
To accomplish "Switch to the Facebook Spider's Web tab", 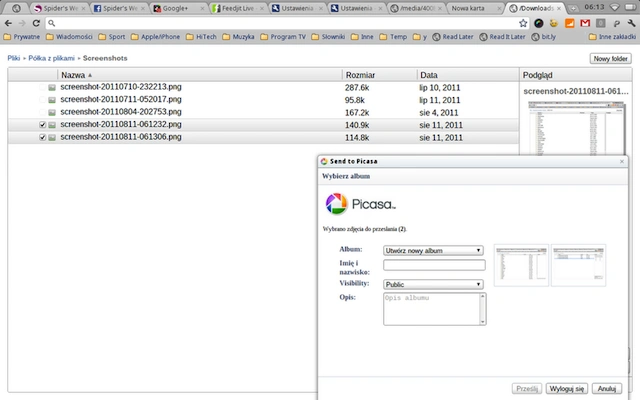I will point(120,8).
